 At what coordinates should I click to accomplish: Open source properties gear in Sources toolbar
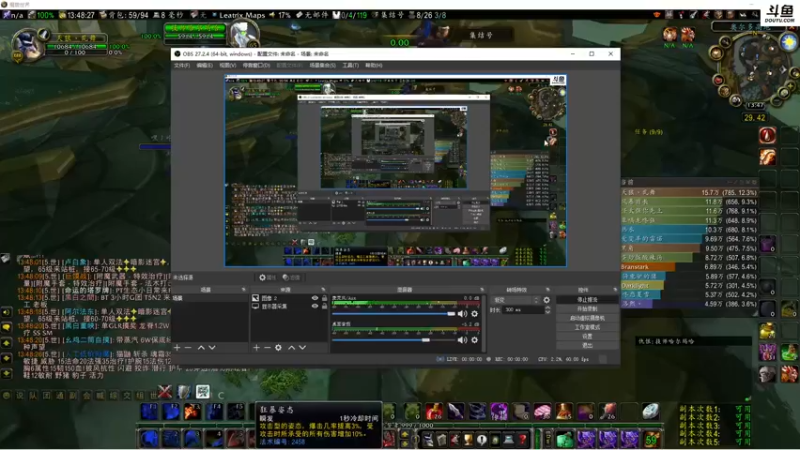coord(279,347)
